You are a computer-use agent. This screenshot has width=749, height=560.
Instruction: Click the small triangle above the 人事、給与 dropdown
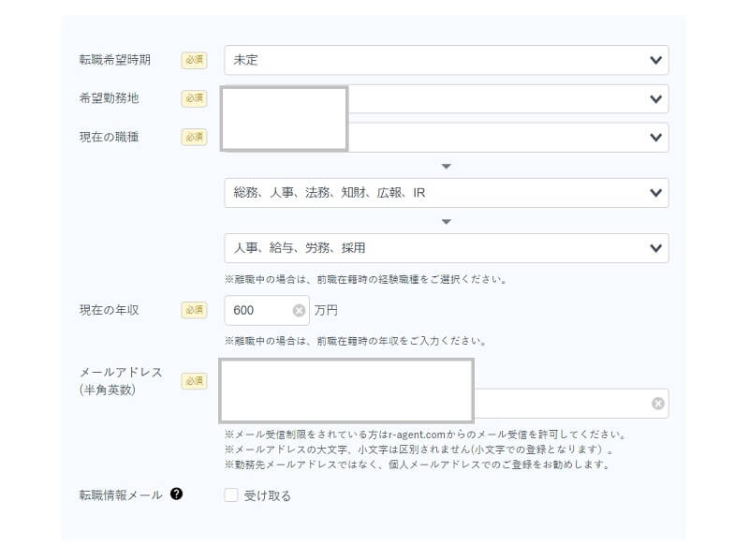coord(447,222)
